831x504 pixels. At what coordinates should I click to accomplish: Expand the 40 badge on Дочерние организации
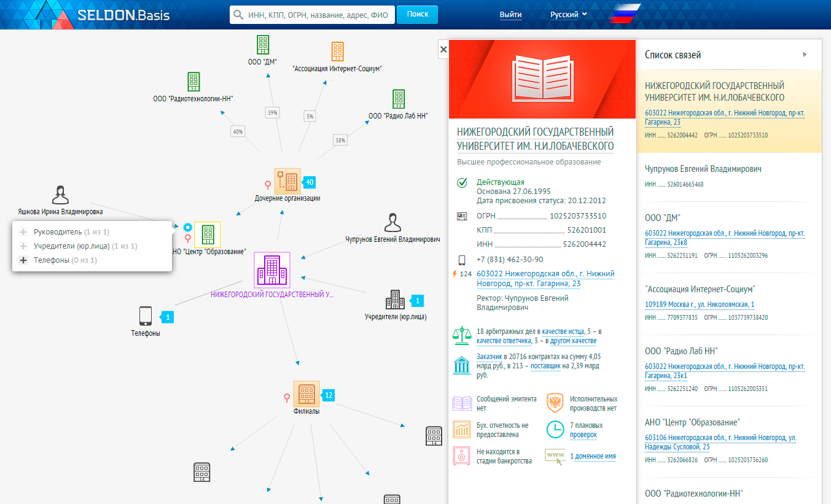pyautogui.click(x=310, y=182)
